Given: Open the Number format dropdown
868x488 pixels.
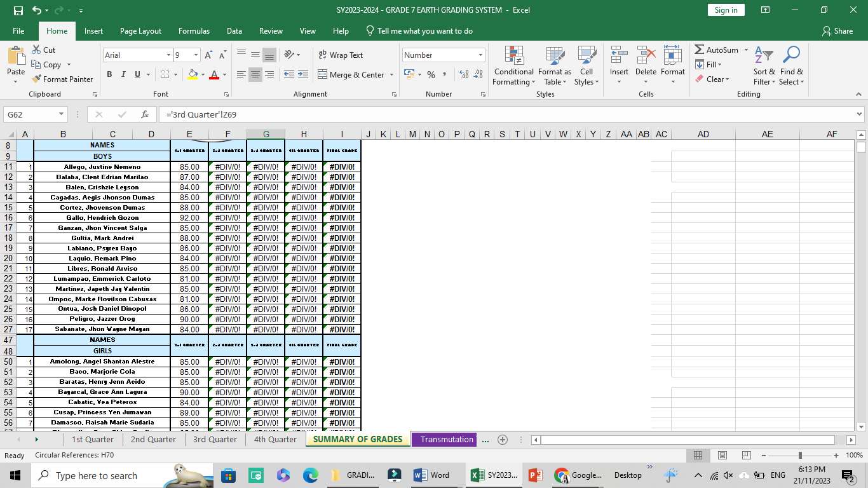Looking at the screenshot, I should pos(480,55).
